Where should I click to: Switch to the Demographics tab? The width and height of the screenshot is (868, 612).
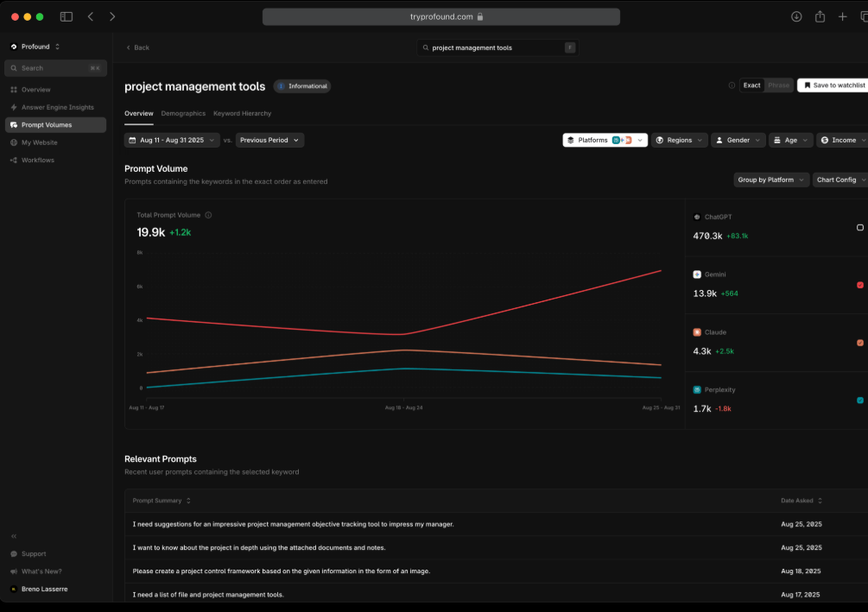tap(183, 113)
